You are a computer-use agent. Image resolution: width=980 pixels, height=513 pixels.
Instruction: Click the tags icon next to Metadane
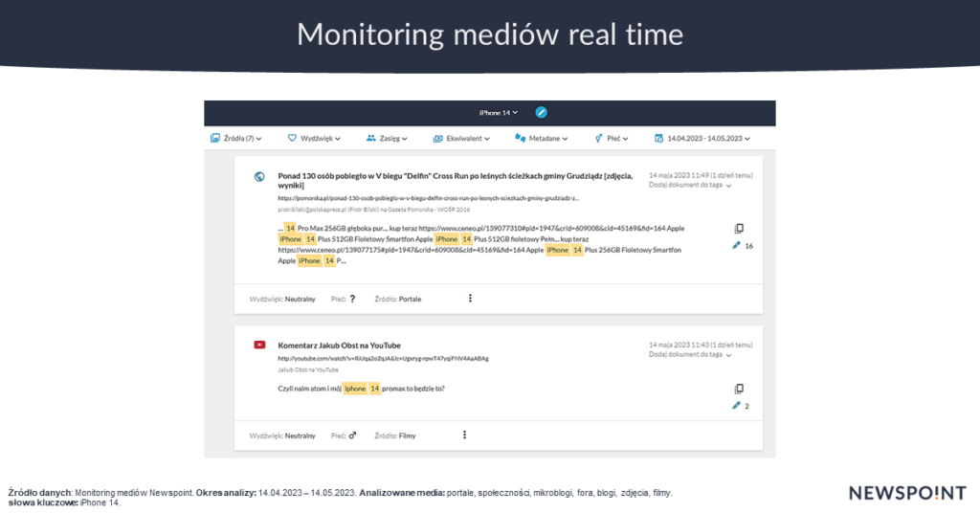[520, 138]
